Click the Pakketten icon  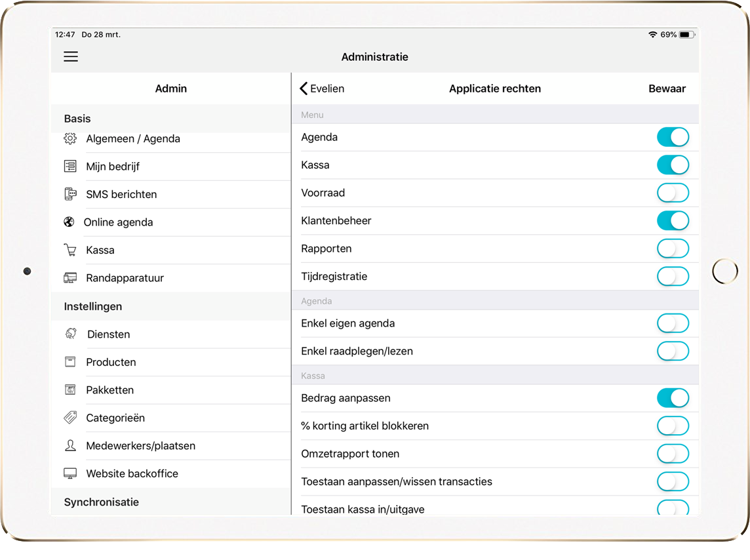coord(70,390)
